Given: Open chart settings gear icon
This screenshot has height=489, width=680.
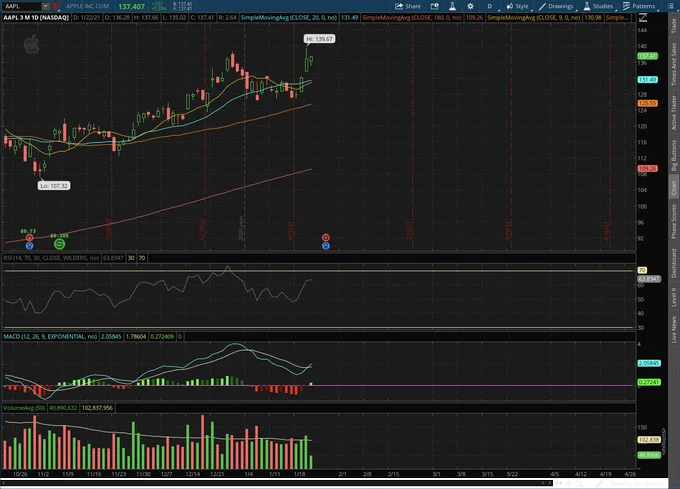Looking at the screenshot, I should [471, 6].
